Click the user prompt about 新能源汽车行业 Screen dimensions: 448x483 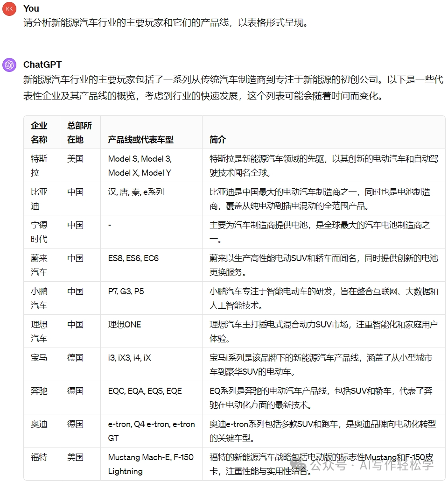166,23
